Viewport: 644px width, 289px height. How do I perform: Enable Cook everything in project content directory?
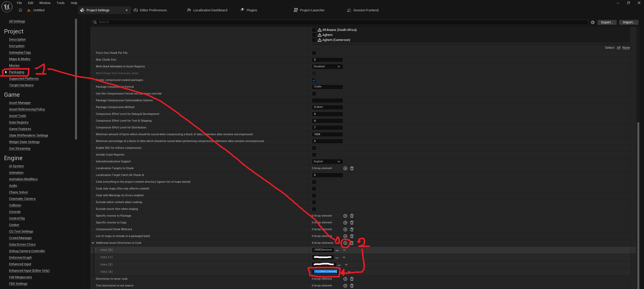[x=314, y=182]
